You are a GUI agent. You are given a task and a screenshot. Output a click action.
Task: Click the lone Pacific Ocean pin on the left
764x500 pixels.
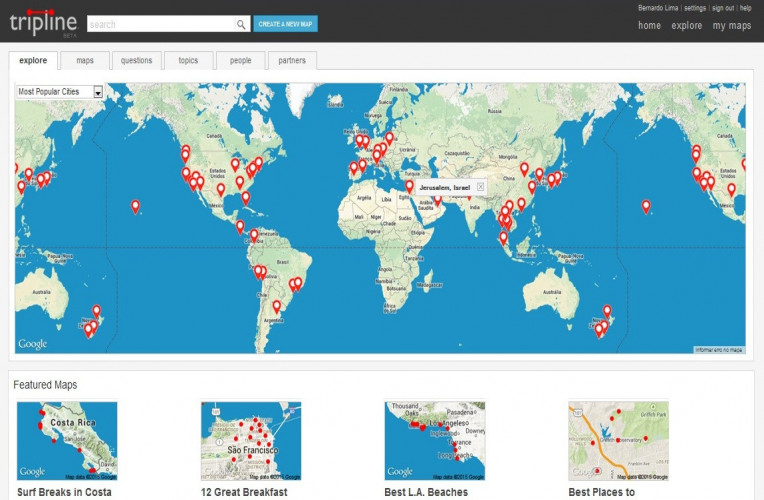(x=135, y=207)
